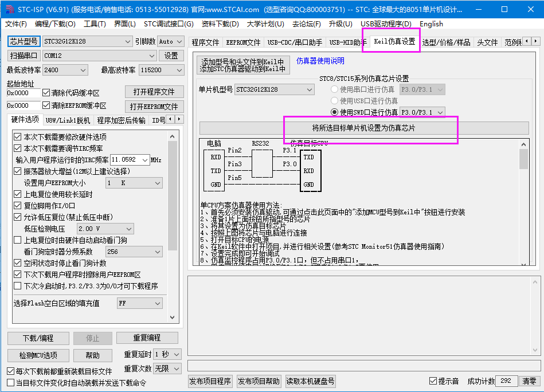
Task: Open 设置用户EEPROM大小 dropdown
Action: pyautogui.click(x=134, y=183)
